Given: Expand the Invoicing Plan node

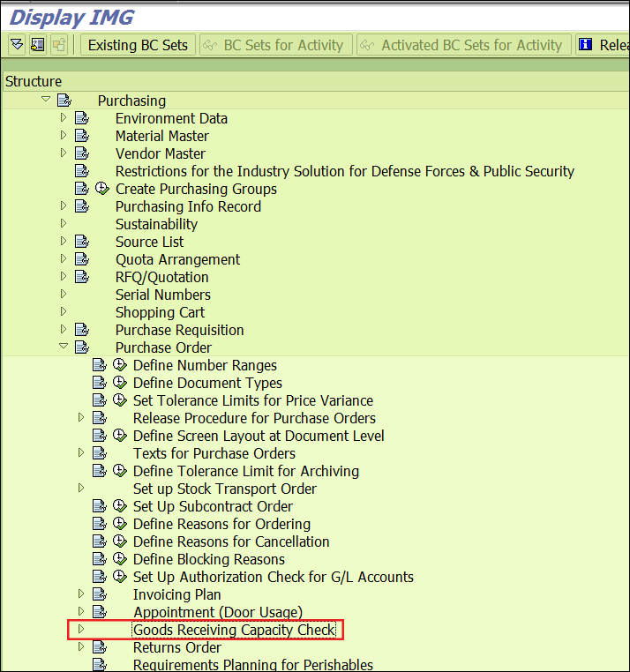Looking at the screenshot, I should (81, 594).
